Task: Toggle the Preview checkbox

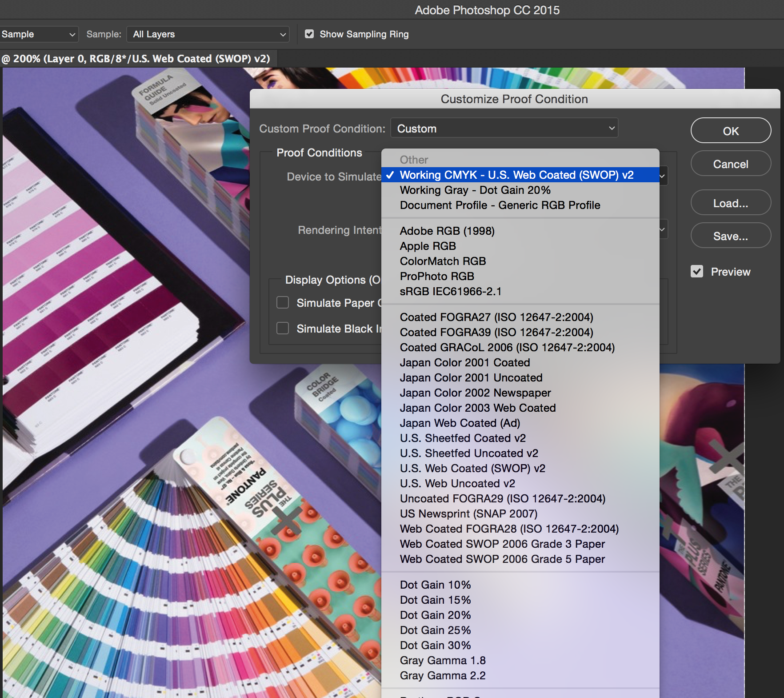Action: [x=697, y=272]
